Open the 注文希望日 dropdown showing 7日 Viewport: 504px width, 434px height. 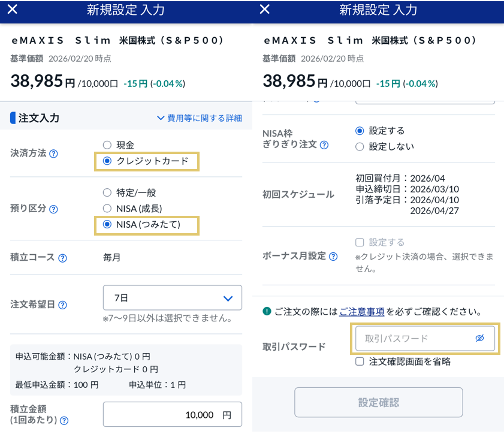pos(173,298)
